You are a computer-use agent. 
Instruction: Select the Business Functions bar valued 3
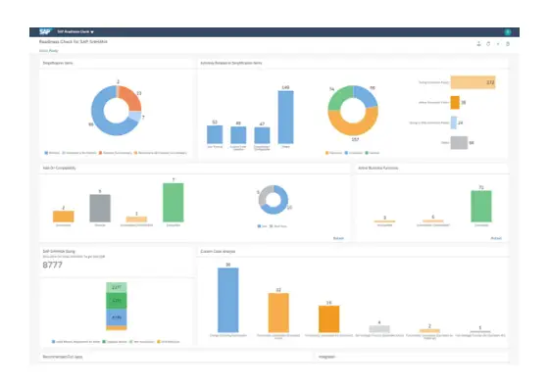click(384, 221)
